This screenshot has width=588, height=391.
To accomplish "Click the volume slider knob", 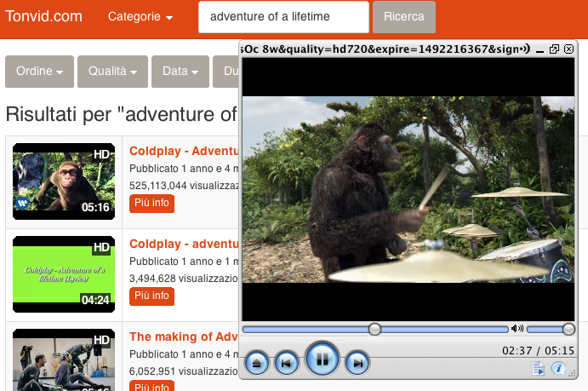I will 568,329.
